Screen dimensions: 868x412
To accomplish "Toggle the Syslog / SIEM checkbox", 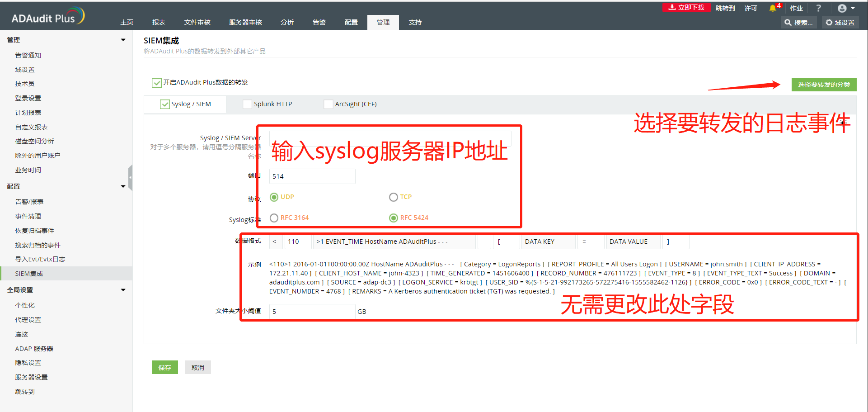I will [x=164, y=104].
